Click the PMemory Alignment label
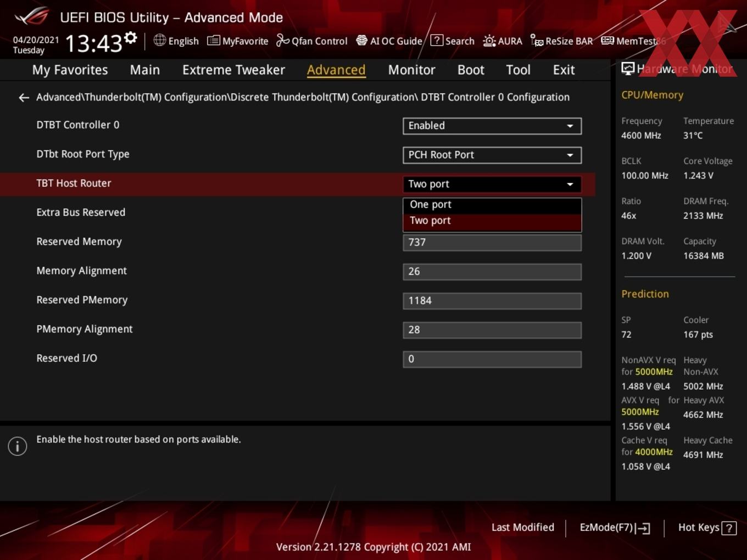This screenshot has width=747, height=560. [85, 329]
